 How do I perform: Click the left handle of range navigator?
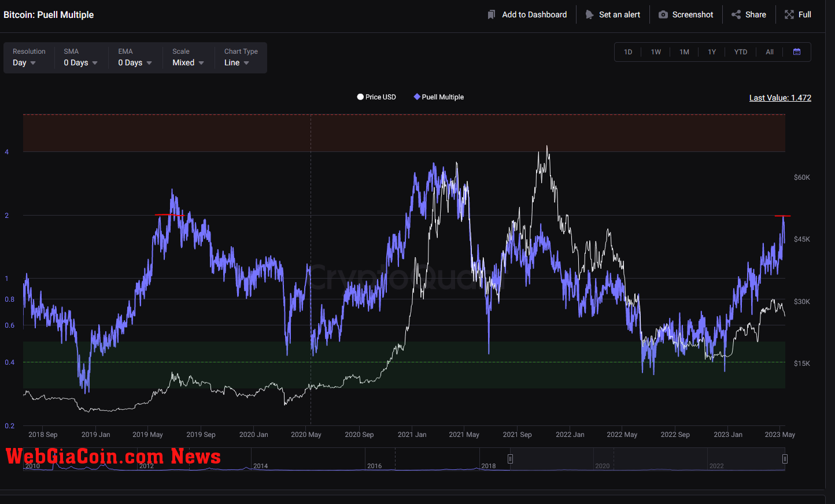510,459
